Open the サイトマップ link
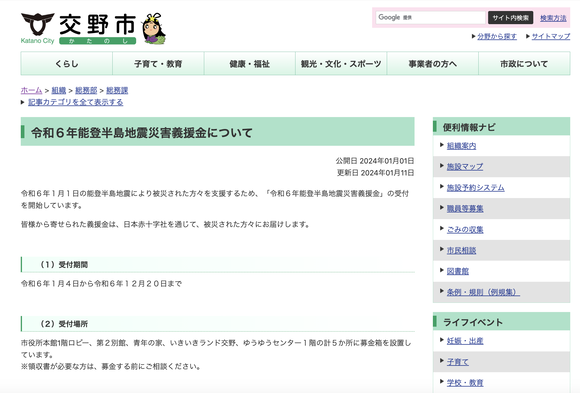Image resolution: width=580 pixels, height=393 pixels. 551,36
